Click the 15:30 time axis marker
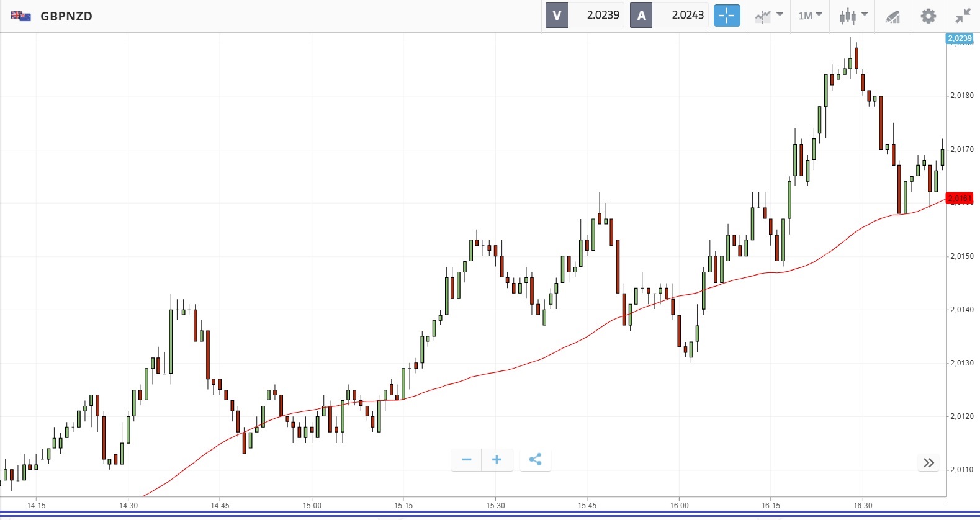This screenshot has height=520, width=980. click(495, 505)
